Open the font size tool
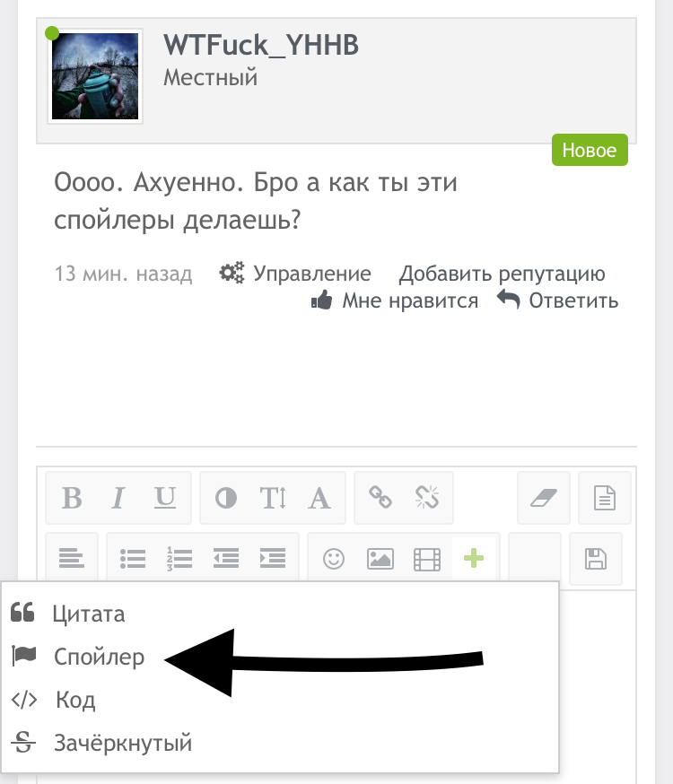Image resolution: width=673 pixels, height=784 pixels. pos(273,498)
